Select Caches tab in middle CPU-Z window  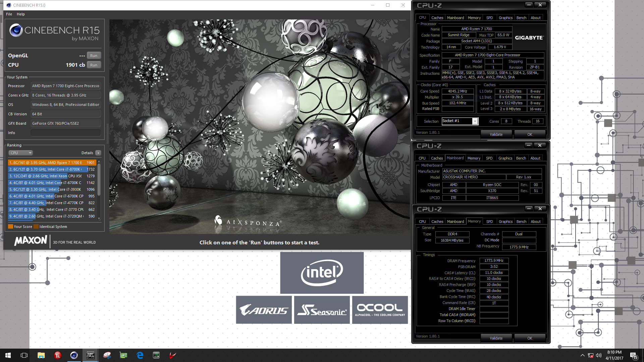tap(437, 158)
